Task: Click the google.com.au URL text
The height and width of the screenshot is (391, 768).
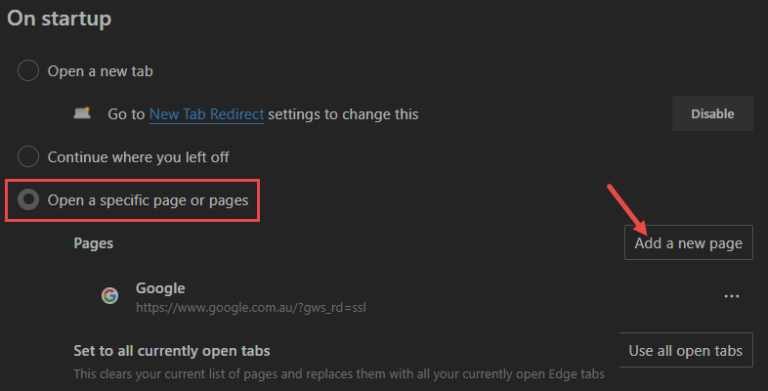Action: 251,308
